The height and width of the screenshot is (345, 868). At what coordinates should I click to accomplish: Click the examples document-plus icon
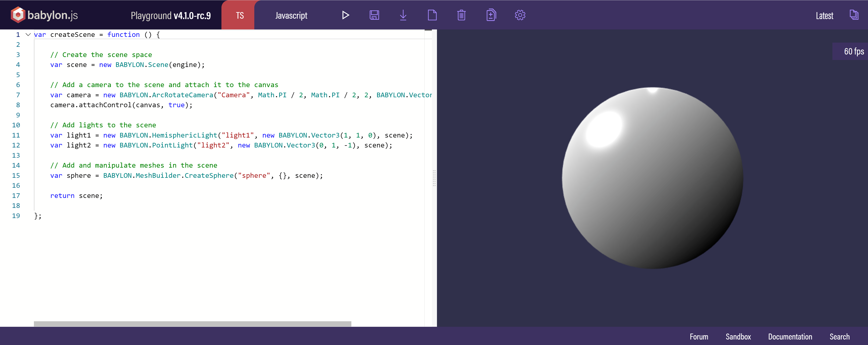(x=491, y=15)
